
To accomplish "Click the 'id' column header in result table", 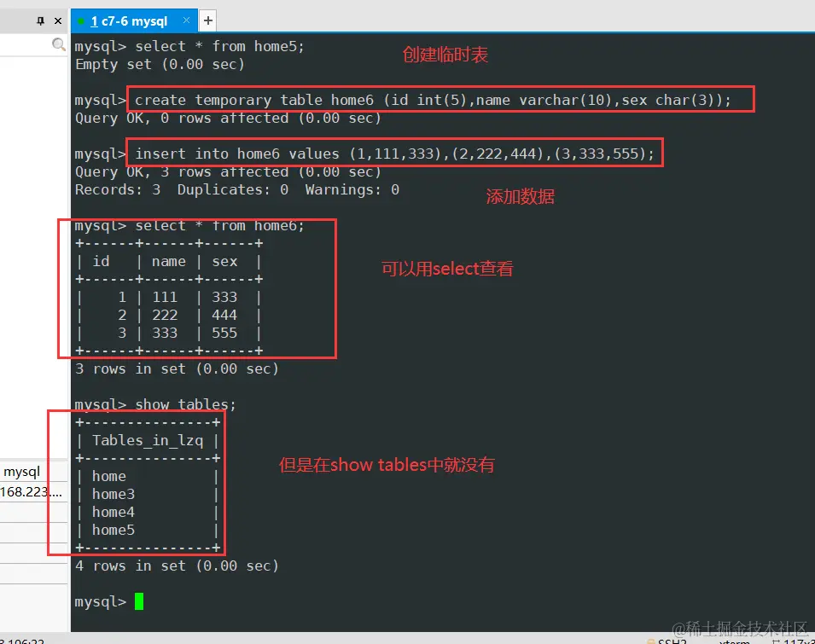I will coord(101,261).
